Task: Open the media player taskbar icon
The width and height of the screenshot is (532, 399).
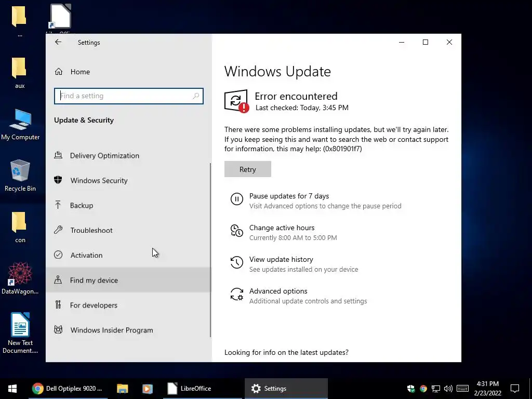Action: 147,389
